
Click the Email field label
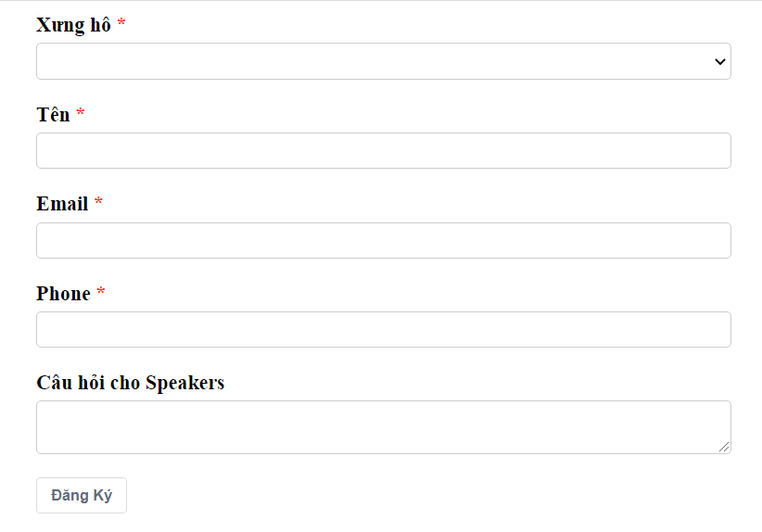62,204
